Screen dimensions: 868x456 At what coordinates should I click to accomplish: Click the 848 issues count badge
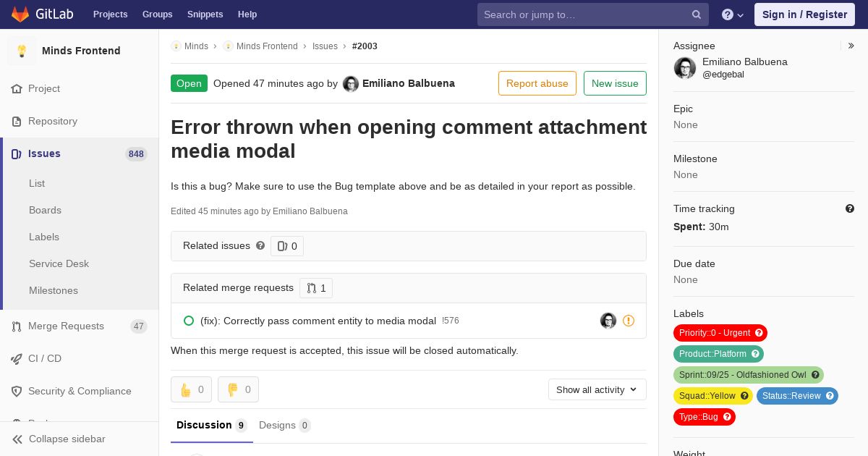coord(136,154)
